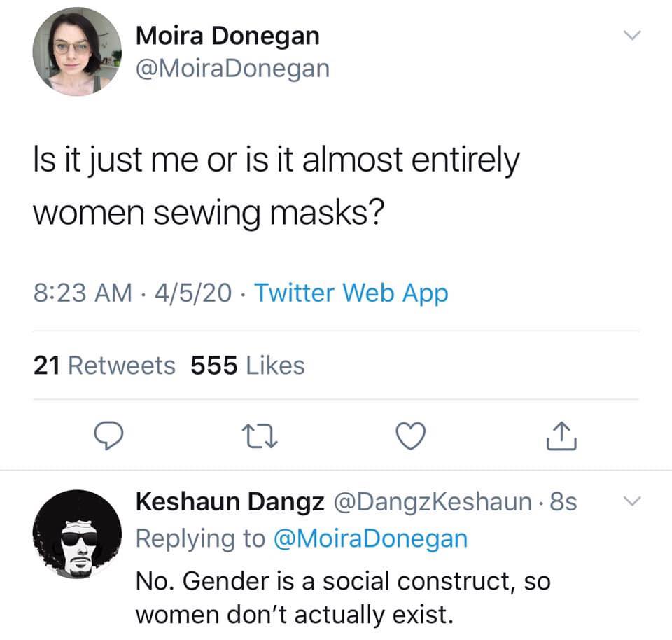Open the @MoiraDonegan handle under name
Image resolution: width=672 pixels, height=640 pixels.
click(x=232, y=69)
